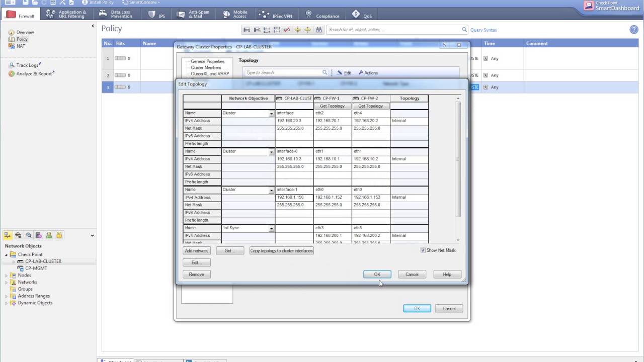The height and width of the screenshot is (362, 644).
Task: Collapse the left navigation pane arrow
Action: pos(93,26)
